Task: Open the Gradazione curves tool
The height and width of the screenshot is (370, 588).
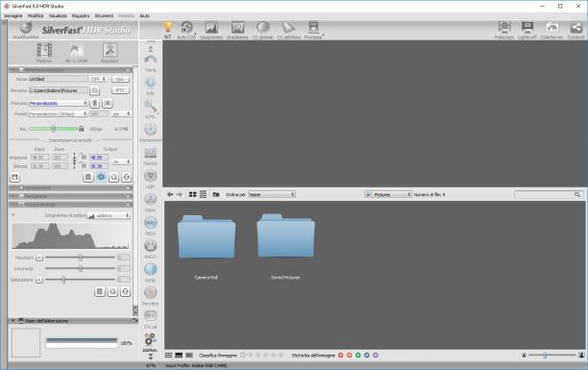Action: [237, 27]
